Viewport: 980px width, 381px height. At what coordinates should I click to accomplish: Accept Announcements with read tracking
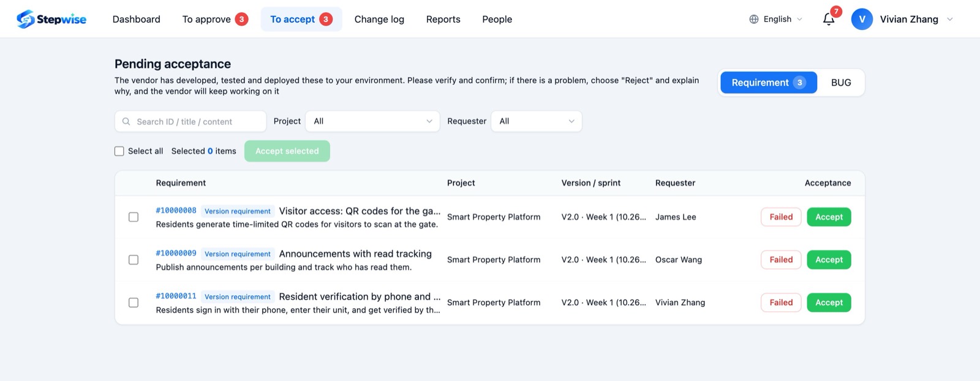pos(829,260)
